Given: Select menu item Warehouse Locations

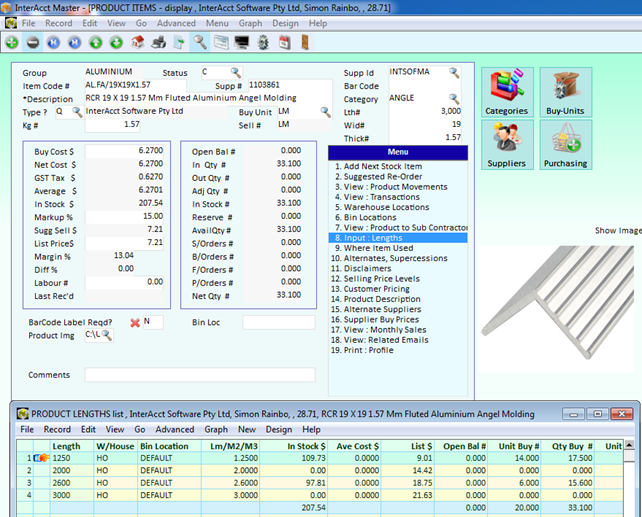Looking at the screenshot, I should pyautogui.click(x=382, y=207).
